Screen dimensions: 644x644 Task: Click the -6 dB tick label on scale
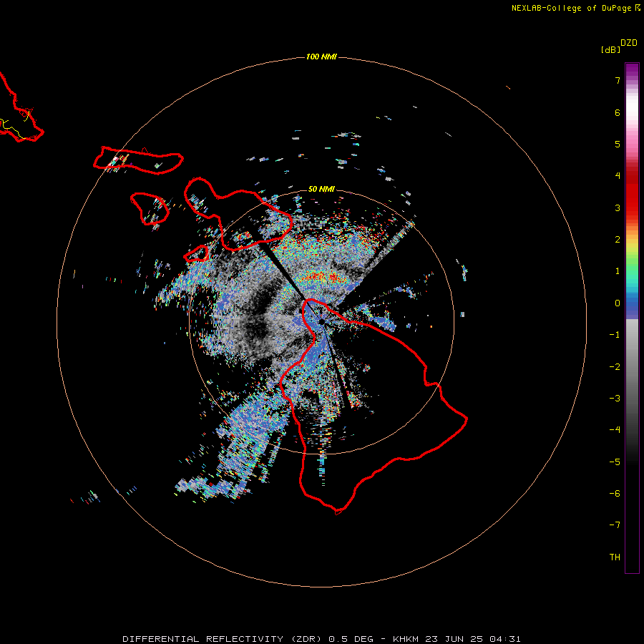click(615, 494)
